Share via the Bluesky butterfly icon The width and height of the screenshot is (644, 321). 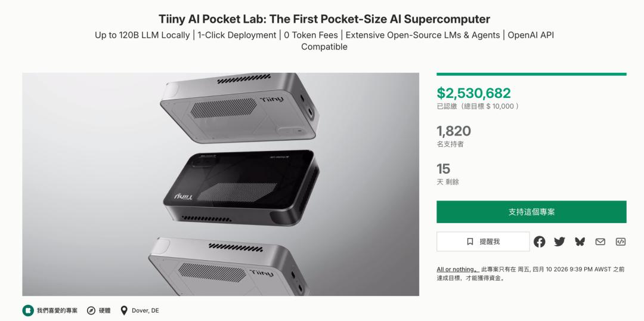[x=580, y=242]
